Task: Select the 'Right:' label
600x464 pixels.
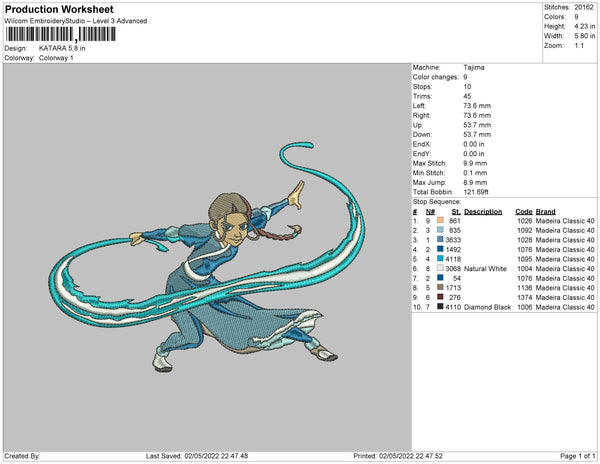Action: click(x=422, y=116)
